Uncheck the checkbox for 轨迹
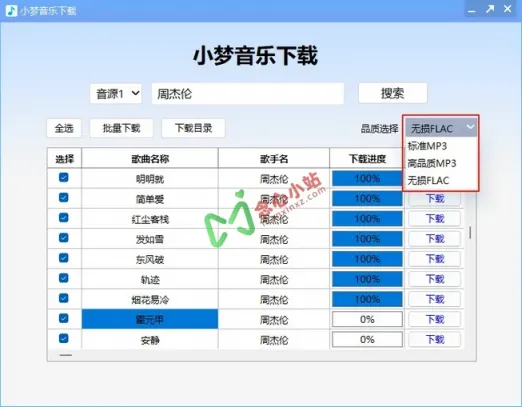 pyautogui.click(x=64, y=278)
